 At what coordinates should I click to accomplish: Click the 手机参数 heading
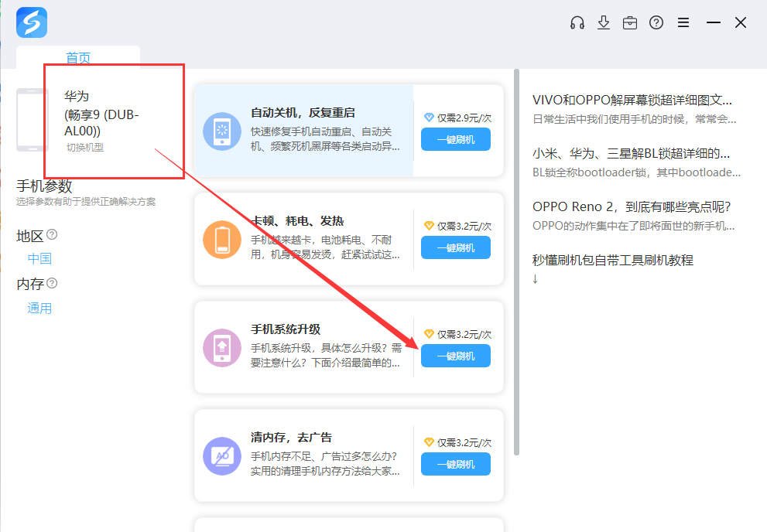pos(45,186)
